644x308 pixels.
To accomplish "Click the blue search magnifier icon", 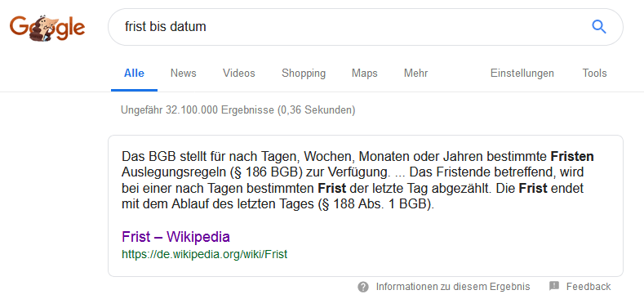I will 599,27.
